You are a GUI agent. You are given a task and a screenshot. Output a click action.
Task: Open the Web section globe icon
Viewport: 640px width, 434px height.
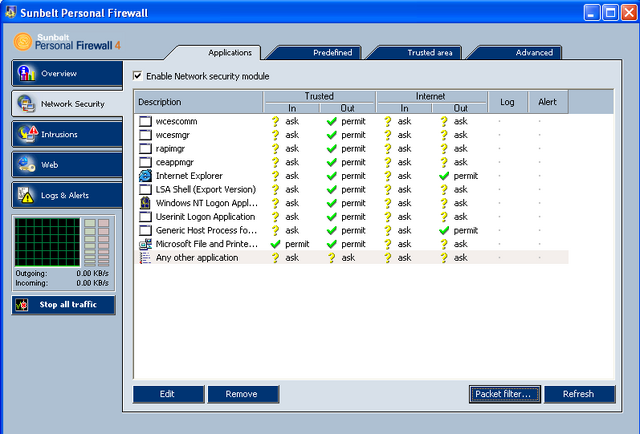click(x=26, y=165)
